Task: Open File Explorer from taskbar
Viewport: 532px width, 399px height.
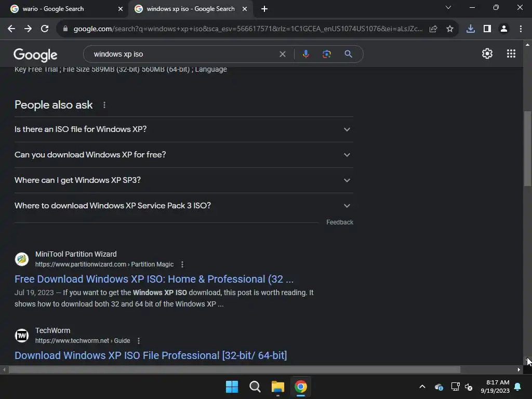Action: tap(277, 387)
